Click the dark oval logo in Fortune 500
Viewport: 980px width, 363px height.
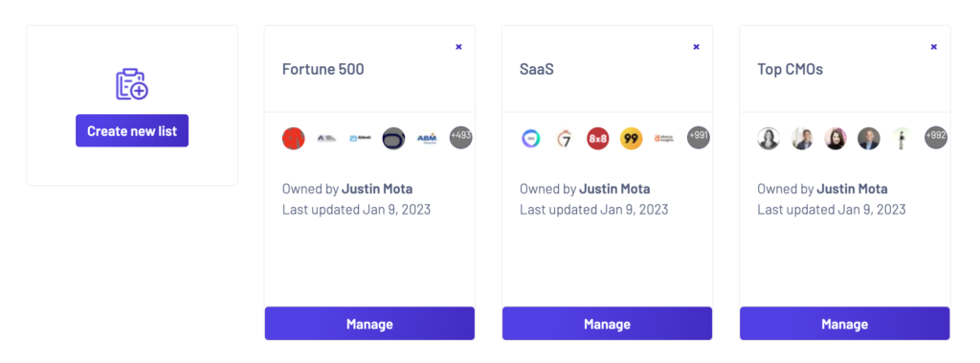(x=393, y=138)
